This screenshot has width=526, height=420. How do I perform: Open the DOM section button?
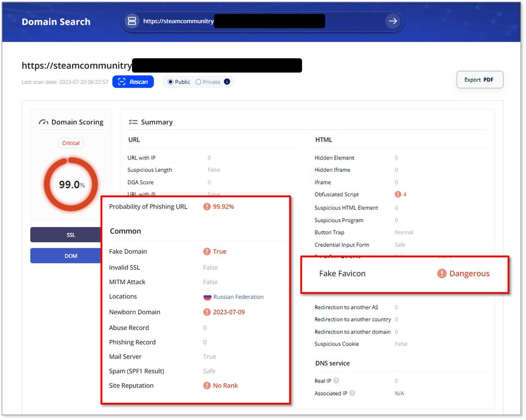click(66, 256)
